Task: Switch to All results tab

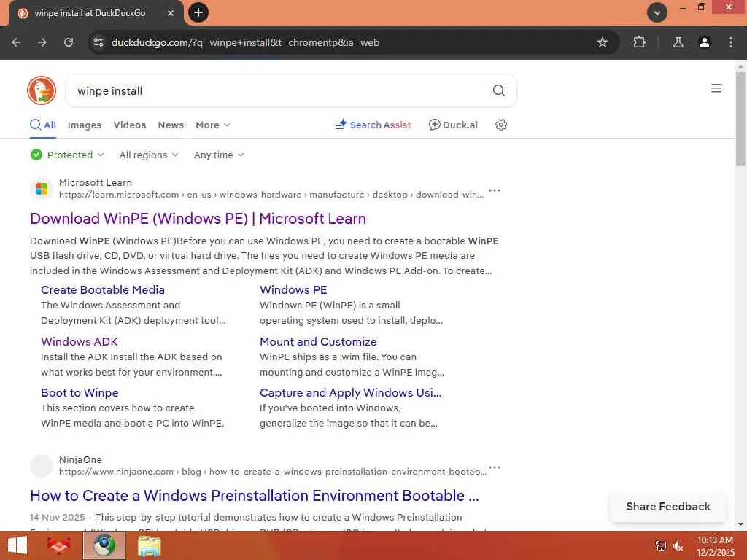Action: 43,125
